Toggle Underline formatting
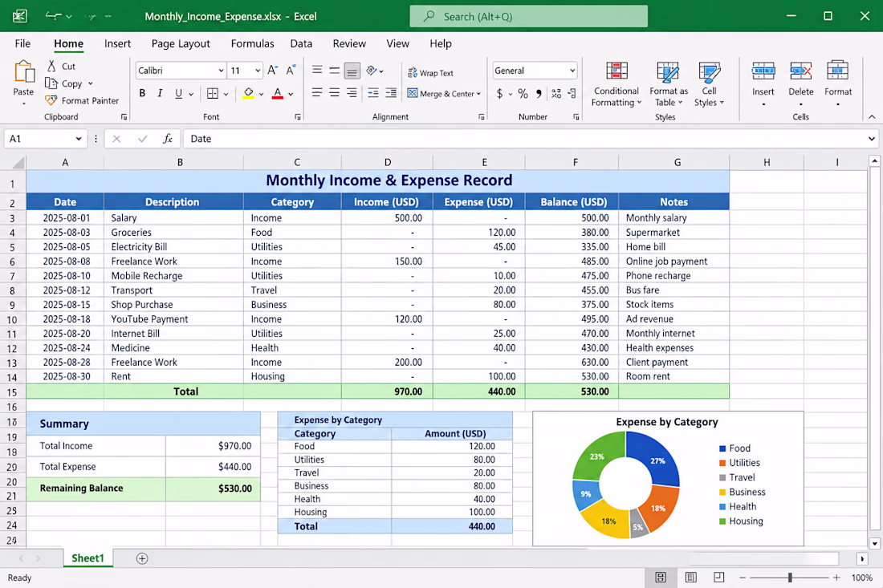 point(178,93)
